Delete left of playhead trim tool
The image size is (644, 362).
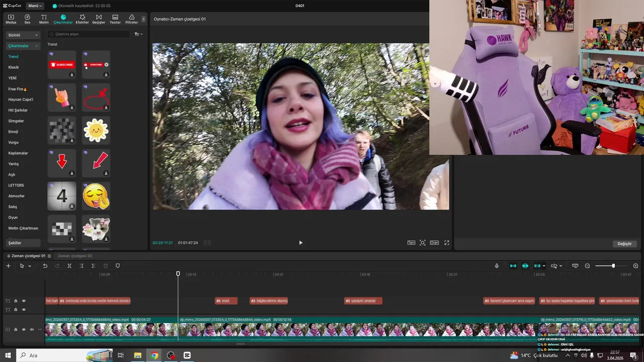point(82,266)
